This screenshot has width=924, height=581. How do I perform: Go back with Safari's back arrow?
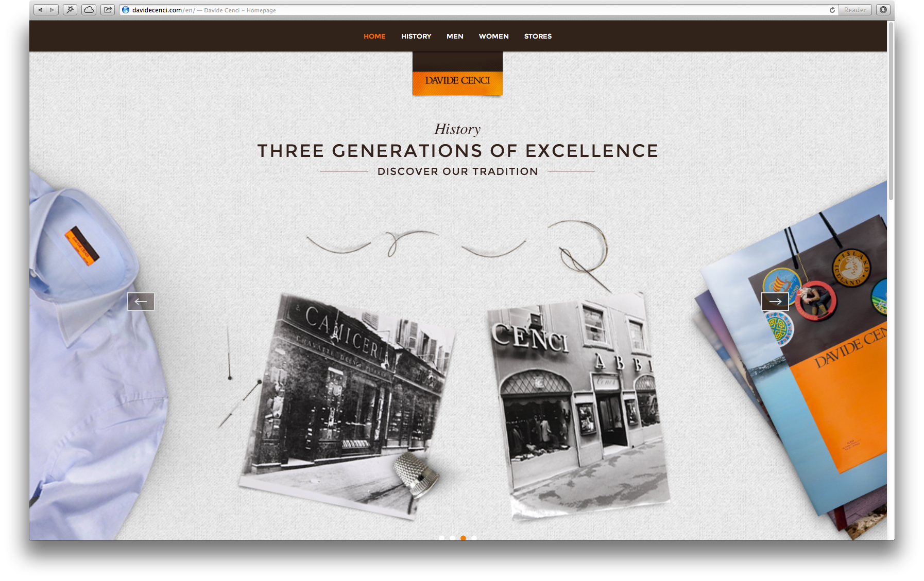[40, 10]
